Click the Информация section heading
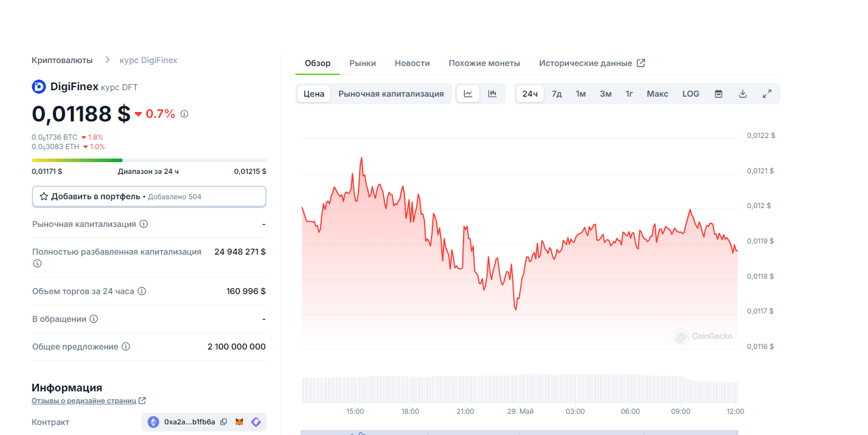 pyautogui.click(x=67, y=388)
